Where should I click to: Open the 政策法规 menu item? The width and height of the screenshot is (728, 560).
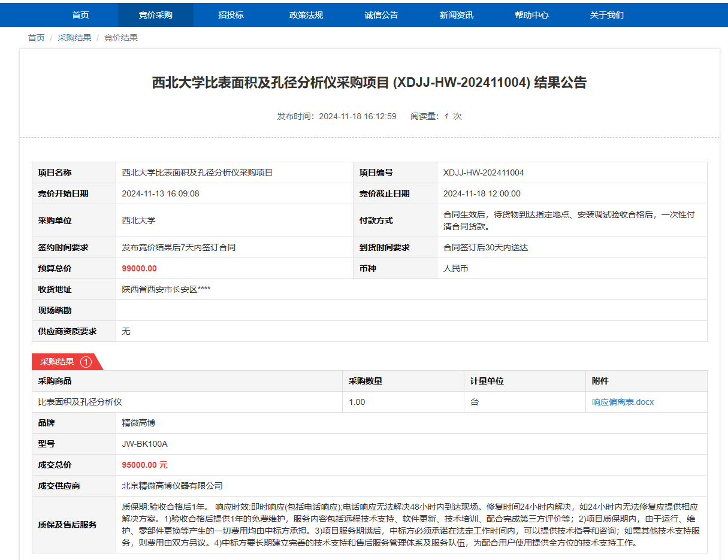[306, 15]
